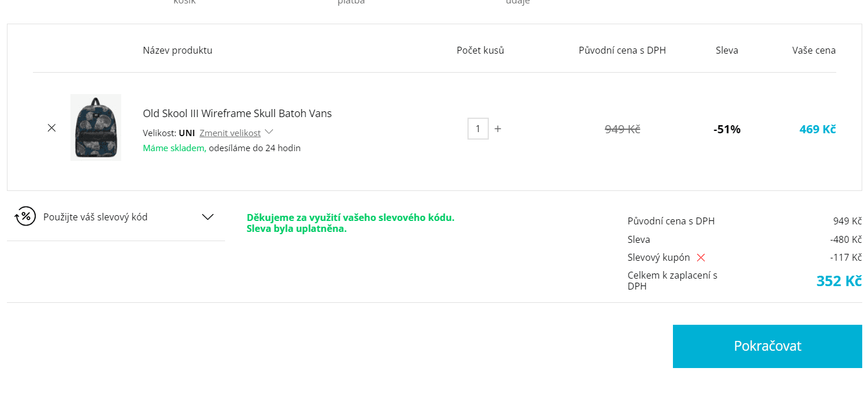Click the percent discount code icon
Screen dimensions: 868x394
25,216
